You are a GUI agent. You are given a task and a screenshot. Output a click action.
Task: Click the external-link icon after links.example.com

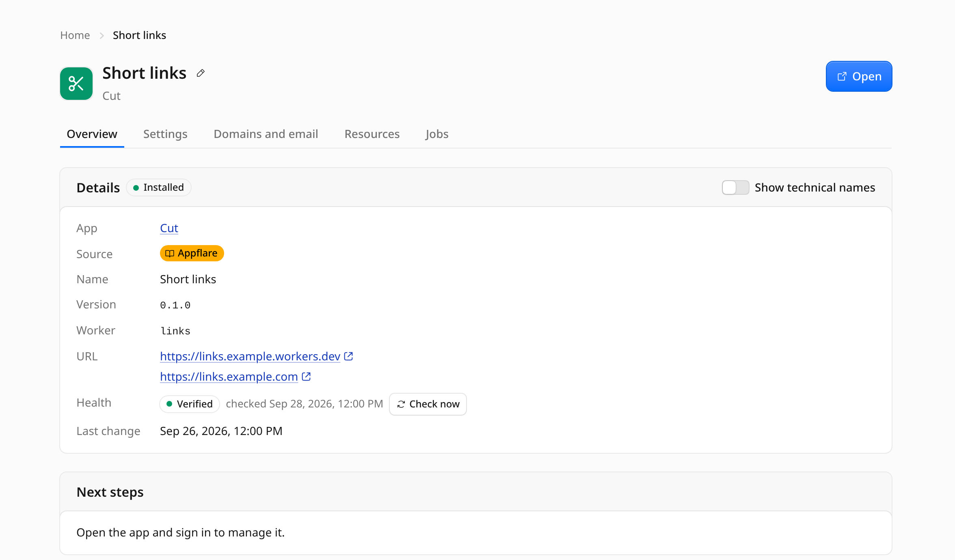306,377
